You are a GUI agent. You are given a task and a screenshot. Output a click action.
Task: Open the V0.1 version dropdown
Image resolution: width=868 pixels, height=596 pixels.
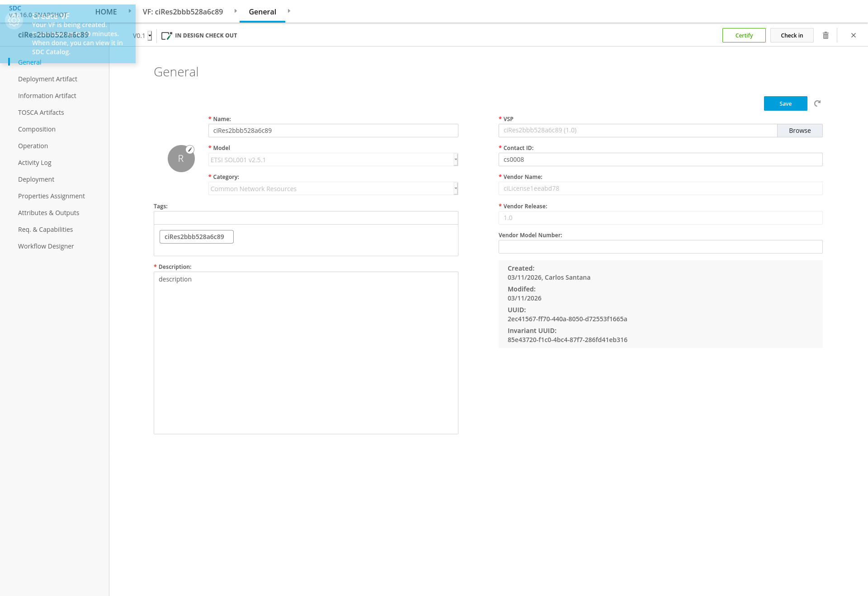tap(150, 36)
